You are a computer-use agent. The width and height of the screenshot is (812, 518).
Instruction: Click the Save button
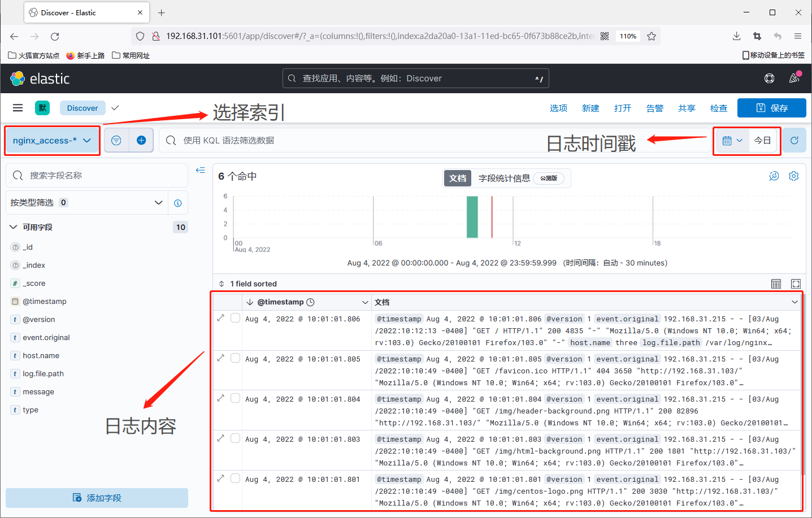771,108
